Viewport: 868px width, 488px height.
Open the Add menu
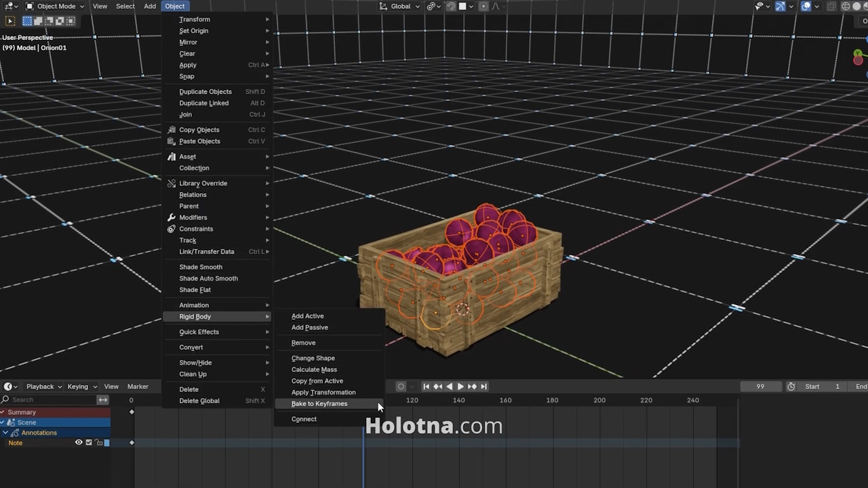tap(150, 6)
